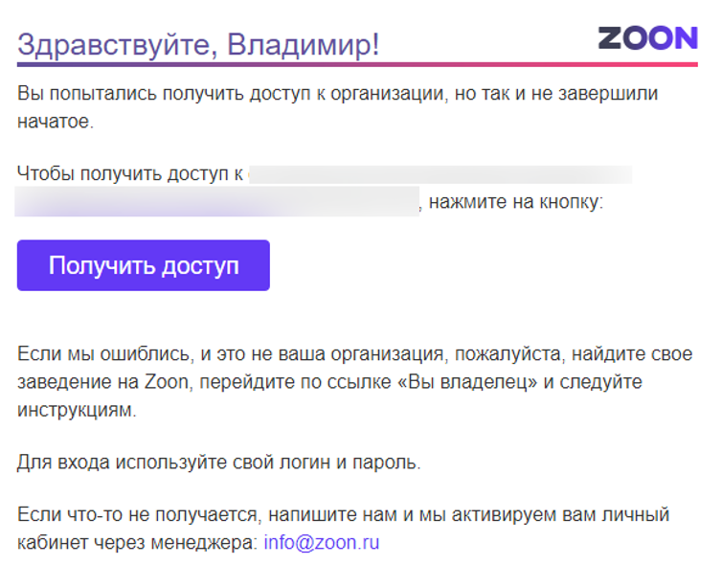Image resolution: width=722 pixels, height=588 pixels.
Task: Click the gradient divider line under the heading
Action: (356, 64)
